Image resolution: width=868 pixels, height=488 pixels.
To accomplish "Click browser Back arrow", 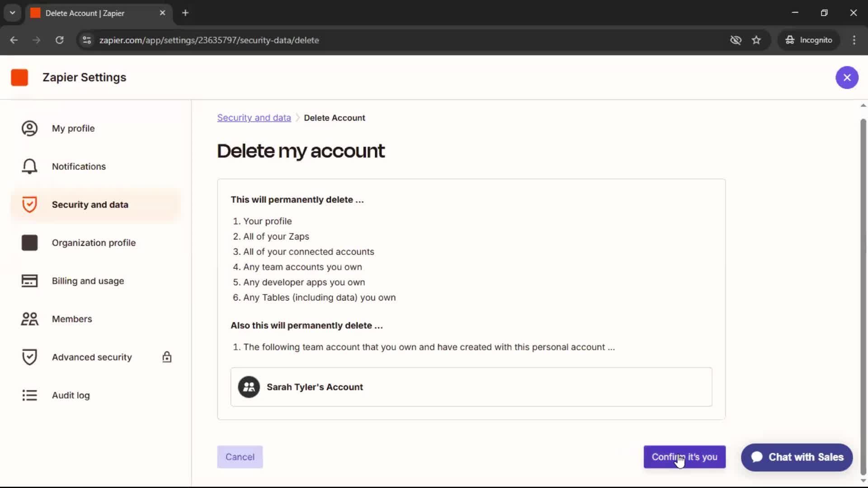I will tap(14, 40).
